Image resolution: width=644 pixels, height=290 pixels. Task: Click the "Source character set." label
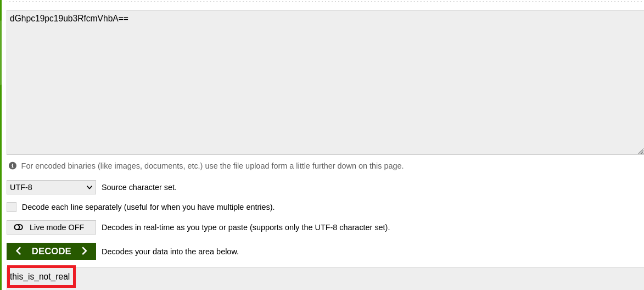pyautogui.click(x=139, y=187)
